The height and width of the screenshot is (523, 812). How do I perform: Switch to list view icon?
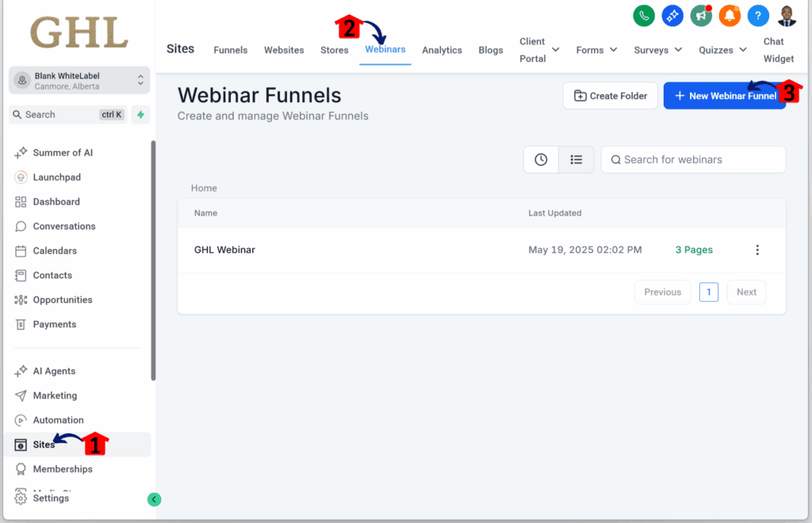pos(576,159)
